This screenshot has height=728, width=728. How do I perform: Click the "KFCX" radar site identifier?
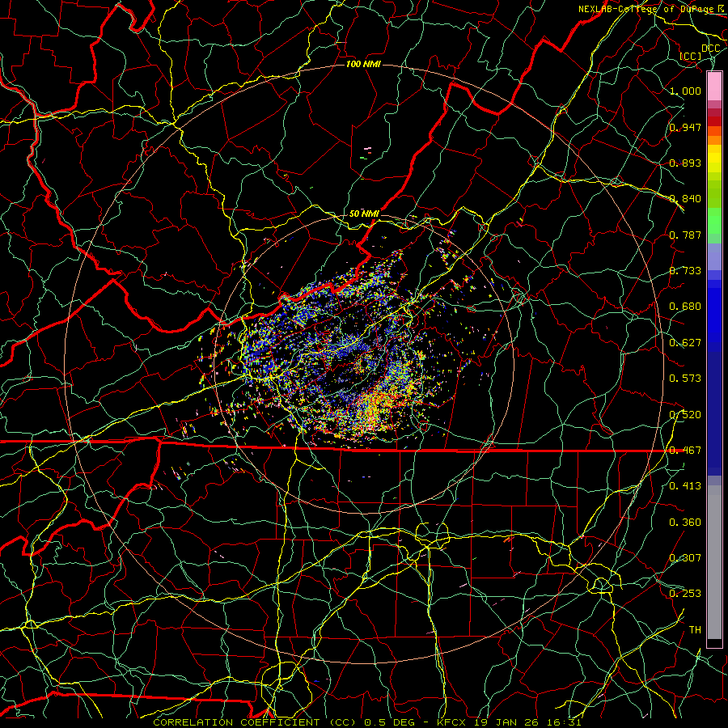tap(454, 722)
